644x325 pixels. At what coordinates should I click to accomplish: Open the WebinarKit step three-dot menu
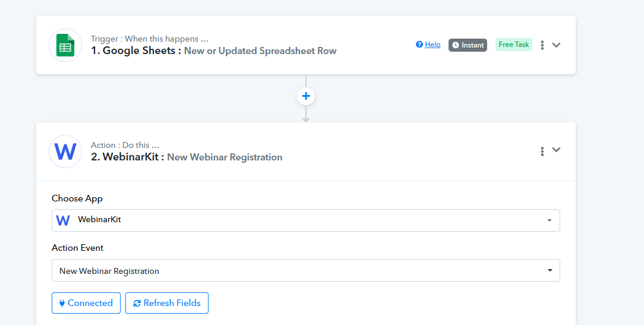tap(542, 151)
